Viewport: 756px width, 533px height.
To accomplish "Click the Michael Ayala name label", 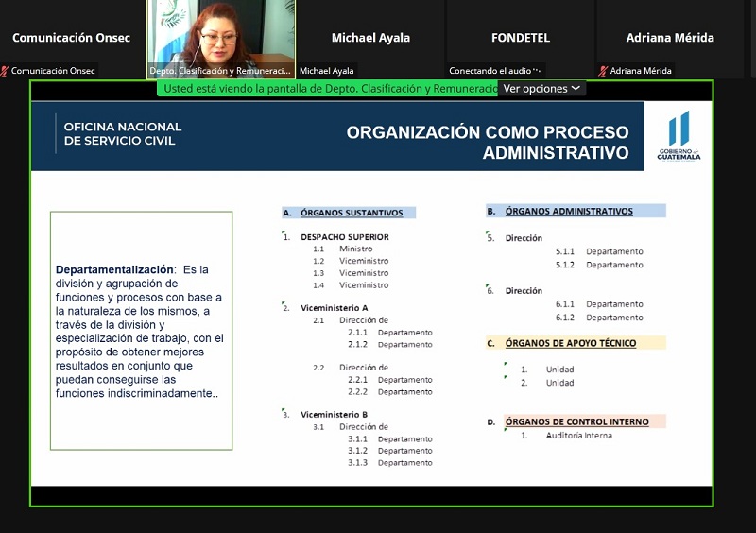I will pyautogui.click(x=328, y=71).
